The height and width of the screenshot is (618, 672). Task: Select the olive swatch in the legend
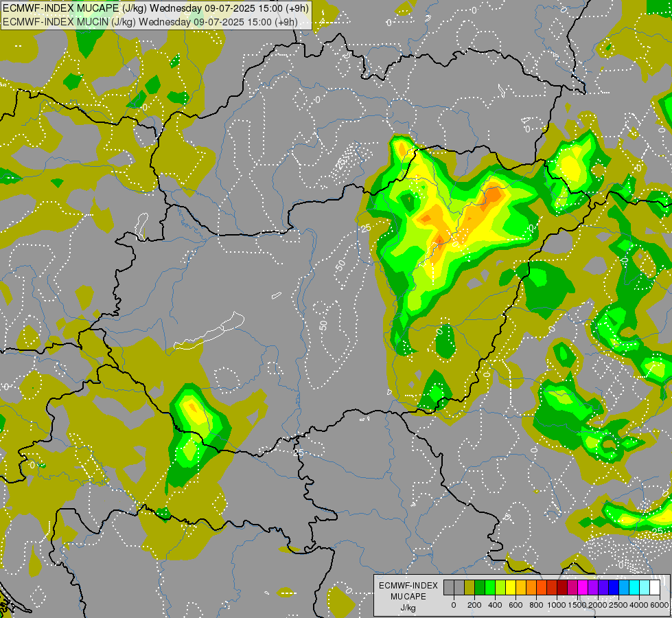(470, 587)
